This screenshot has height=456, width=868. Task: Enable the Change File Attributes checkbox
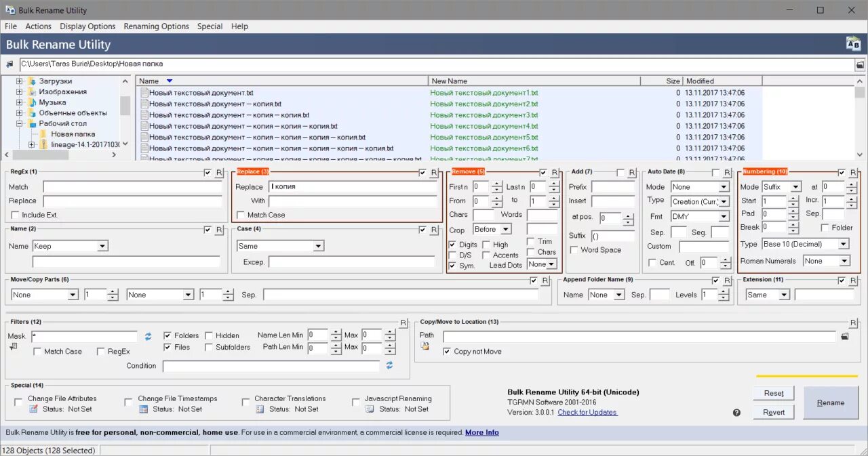tap(18, 402)
